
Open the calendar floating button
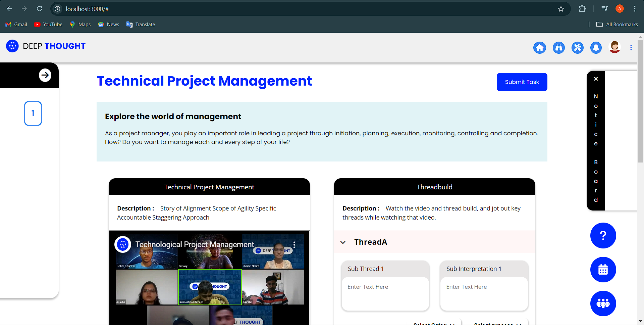pos(603,270)
